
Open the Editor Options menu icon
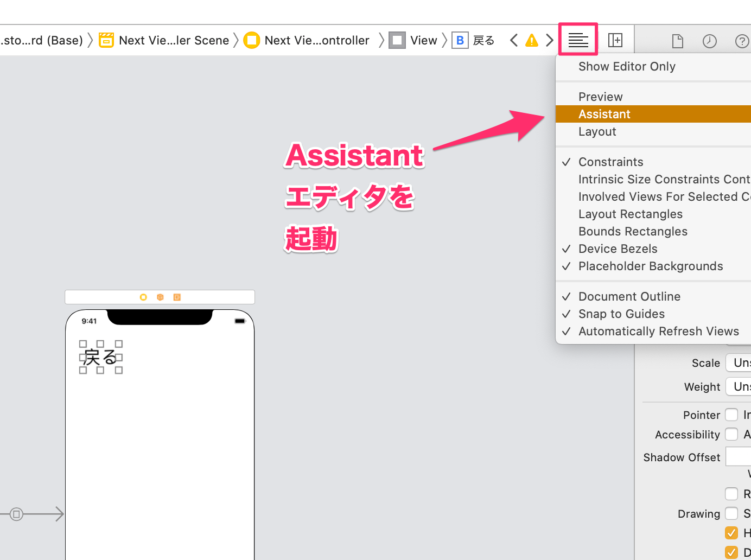[x=577, y=39]
